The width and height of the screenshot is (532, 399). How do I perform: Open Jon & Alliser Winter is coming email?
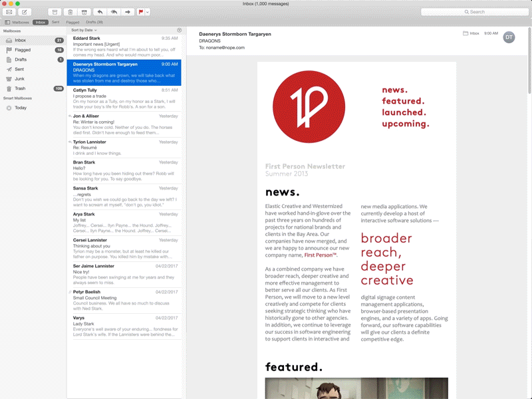pyautogui.click(x=124, y=124)
